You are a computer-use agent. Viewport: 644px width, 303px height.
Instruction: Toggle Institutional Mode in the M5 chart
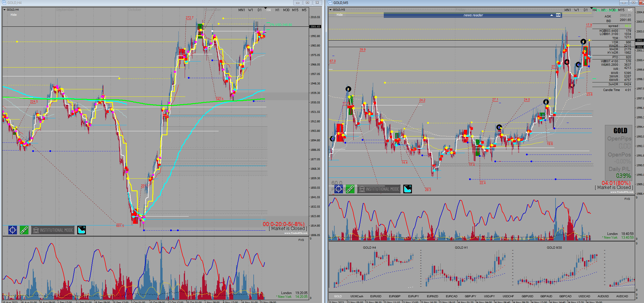point(379,189)
